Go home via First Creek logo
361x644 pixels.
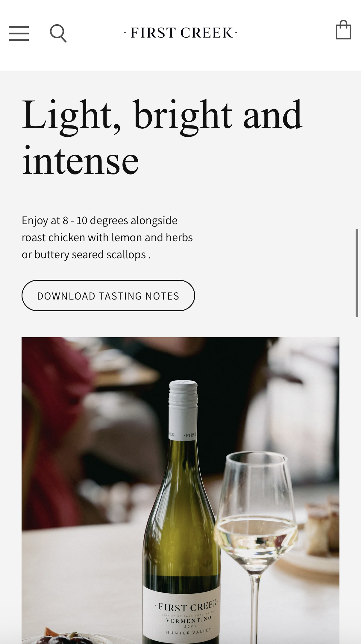click(181, 33)
